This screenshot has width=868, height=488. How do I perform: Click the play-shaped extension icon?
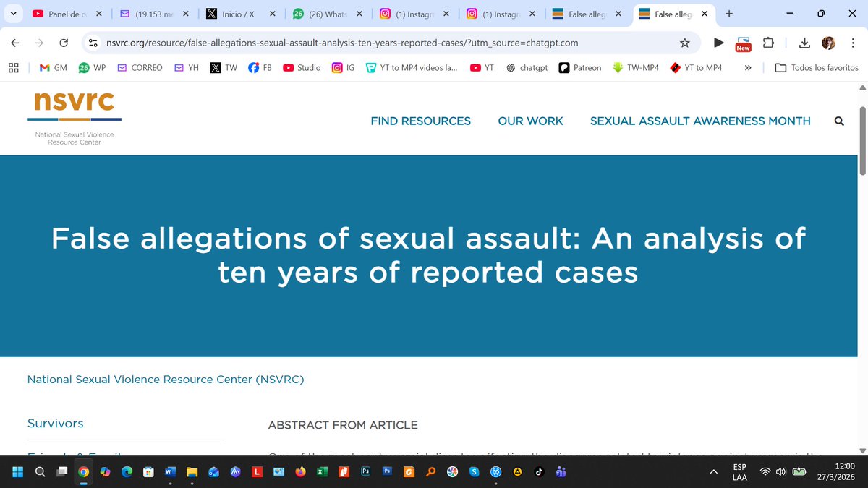point(718,43)
